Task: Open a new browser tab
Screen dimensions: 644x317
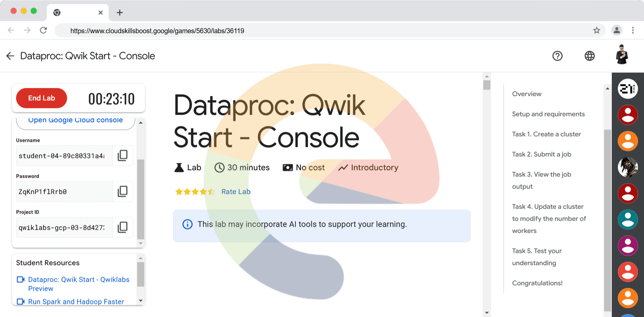Action: click(120, 13)
